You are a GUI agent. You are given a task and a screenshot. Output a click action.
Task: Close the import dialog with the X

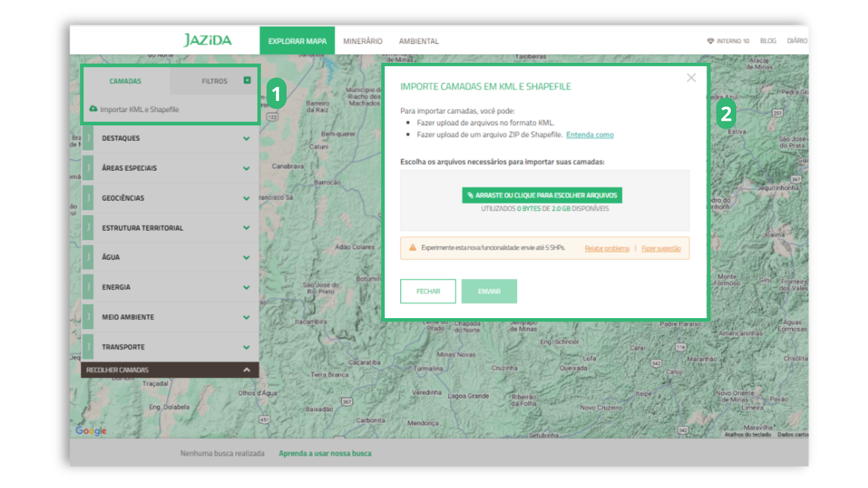691,78
